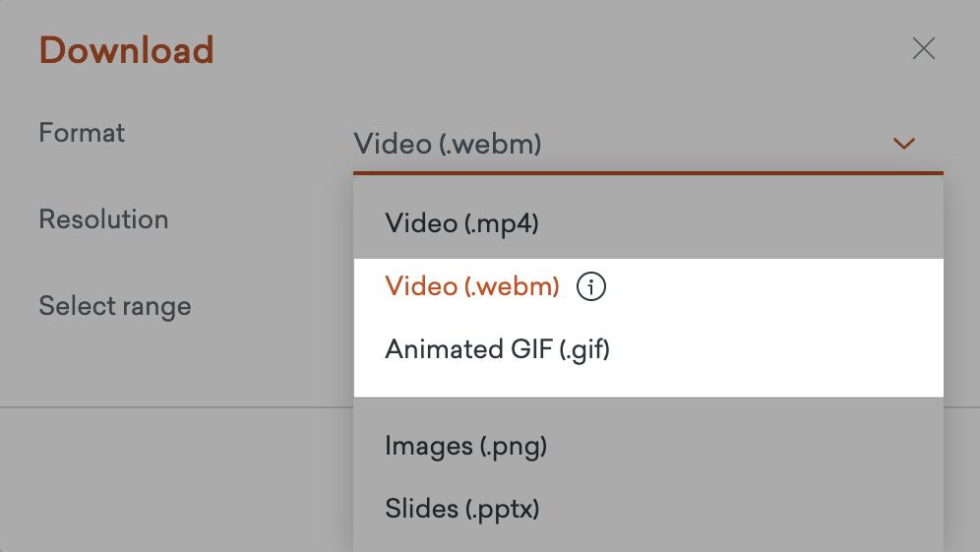Choose Video (.mp4) from the format list

648,223
